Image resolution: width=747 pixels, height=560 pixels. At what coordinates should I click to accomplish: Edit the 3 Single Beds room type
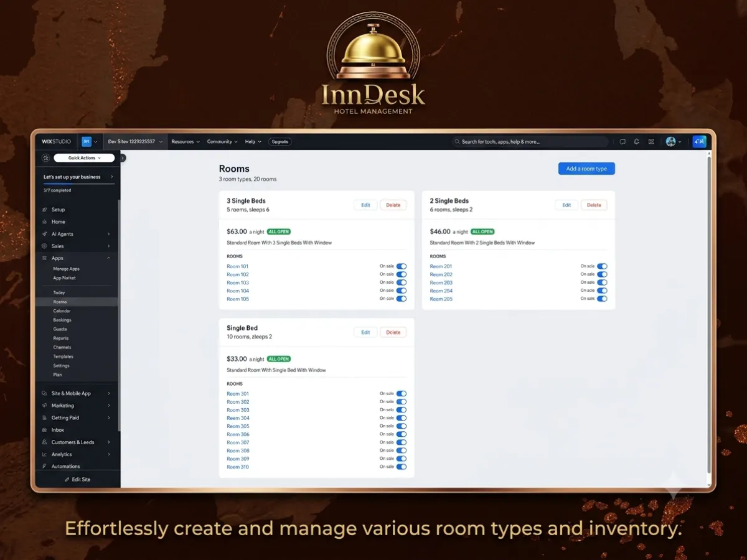(x=365, y=205)
